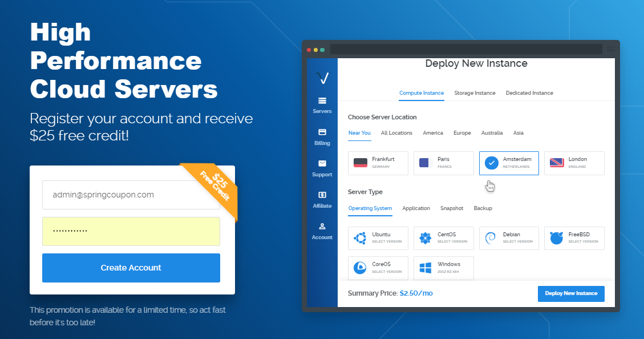Switch to the Dedicated Instance tab
644x339 pixels.
pos(529,93)
